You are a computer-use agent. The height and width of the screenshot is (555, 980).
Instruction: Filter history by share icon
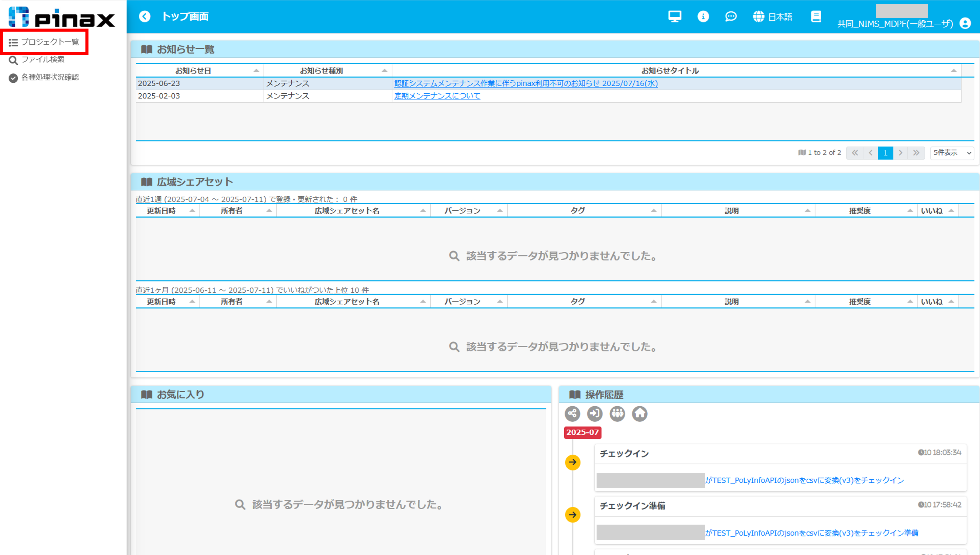pyautogui.click(x=572, y=414)
